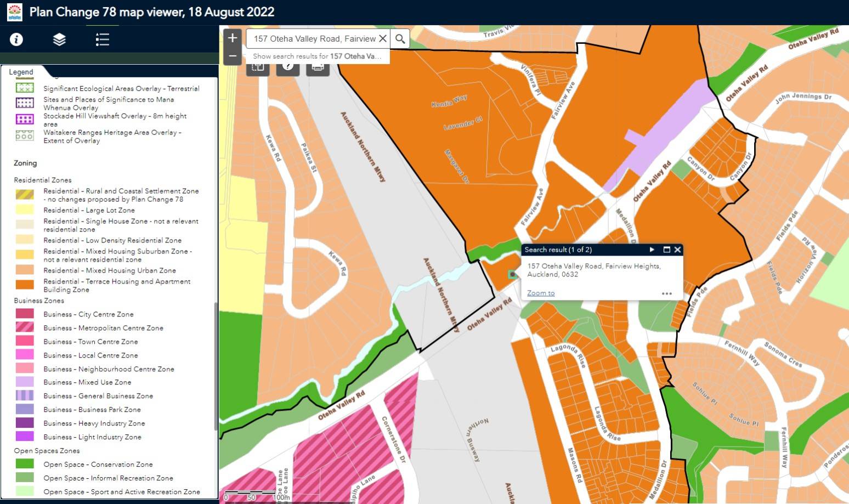Click the printer icon on map
Viewport: 849px width, 504px height.
click(x=318, y=68)
